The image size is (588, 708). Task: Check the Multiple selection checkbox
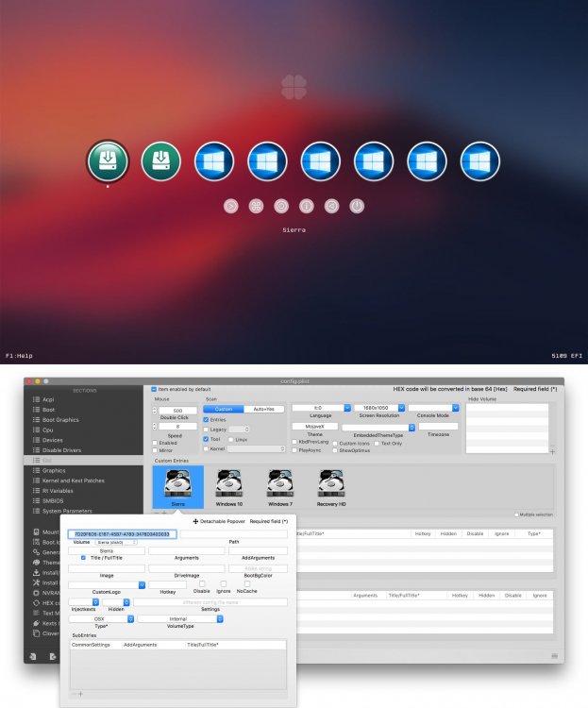point(516,514)
